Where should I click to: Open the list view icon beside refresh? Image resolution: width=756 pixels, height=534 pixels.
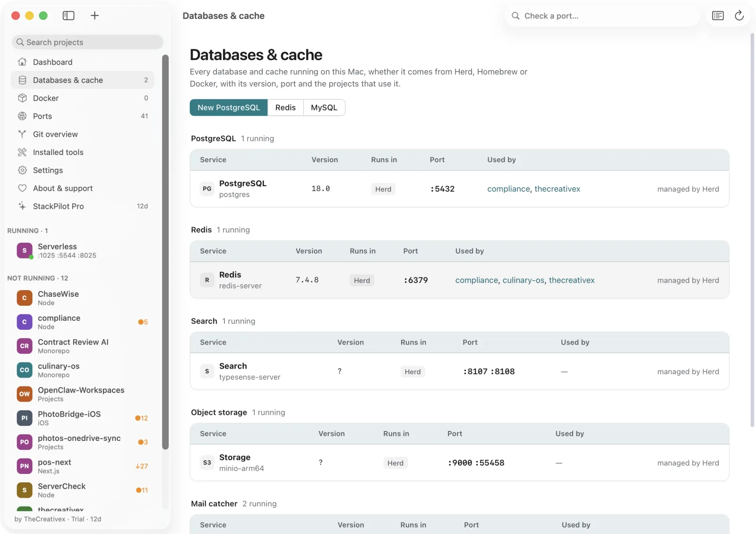click(x=718, y=16)
